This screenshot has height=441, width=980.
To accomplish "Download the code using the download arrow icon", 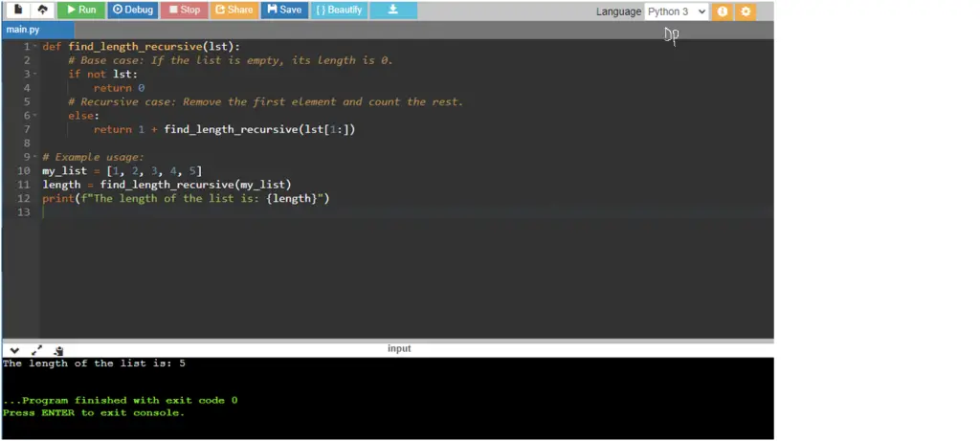I will point(393,10).
